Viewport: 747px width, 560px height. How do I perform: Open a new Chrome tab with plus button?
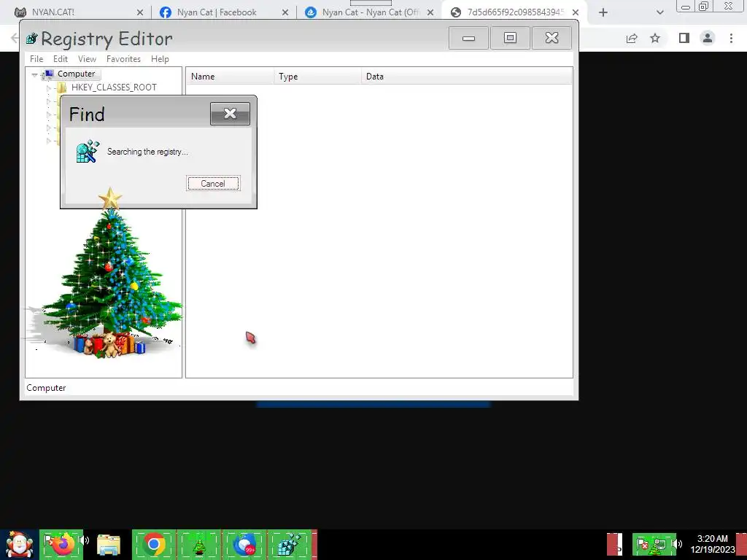(x=603, y=12)
